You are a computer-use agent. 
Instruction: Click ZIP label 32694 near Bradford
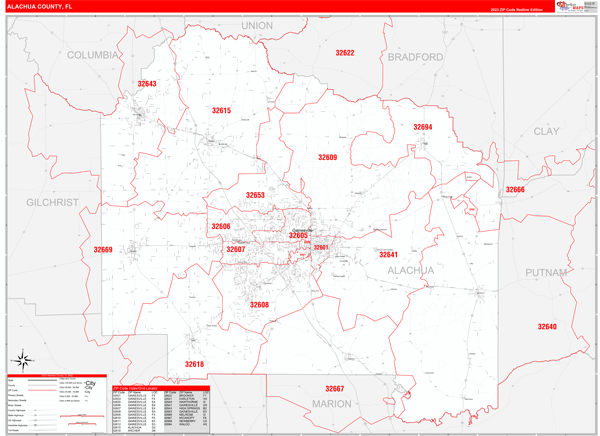point(423,127)
